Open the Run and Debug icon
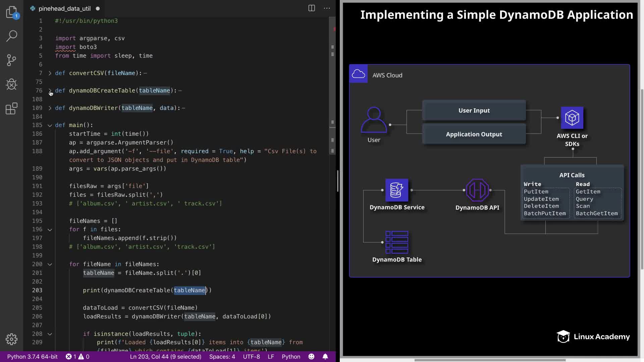The width and height of the screenshot is (644, 362). [x=11, y=84]
